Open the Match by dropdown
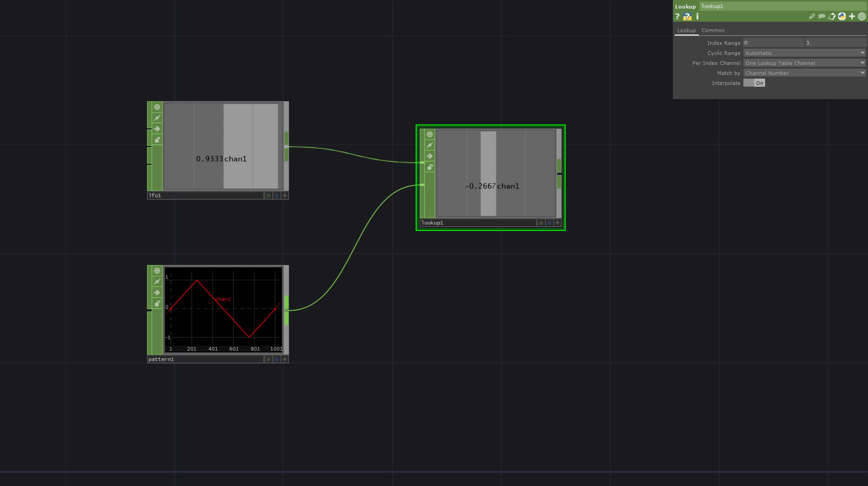This screenshot has width=868, height=486. pyautogui.click(x=804, y=73)
